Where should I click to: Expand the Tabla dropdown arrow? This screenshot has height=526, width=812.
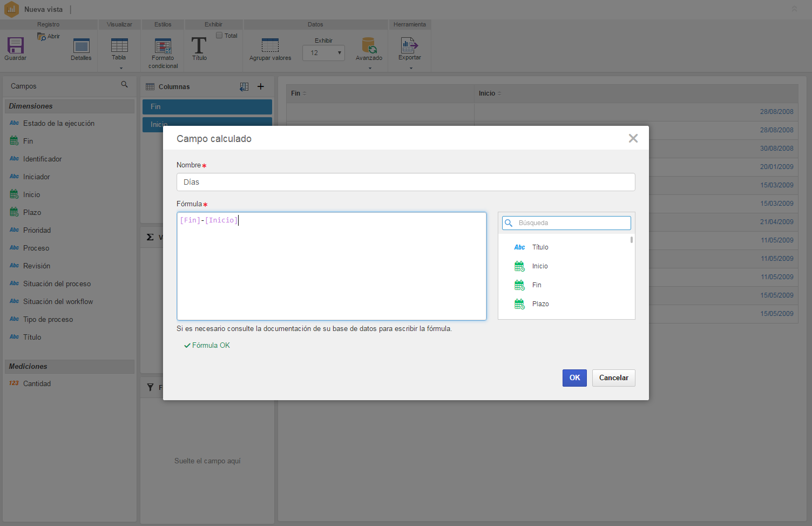click(121, 69)
